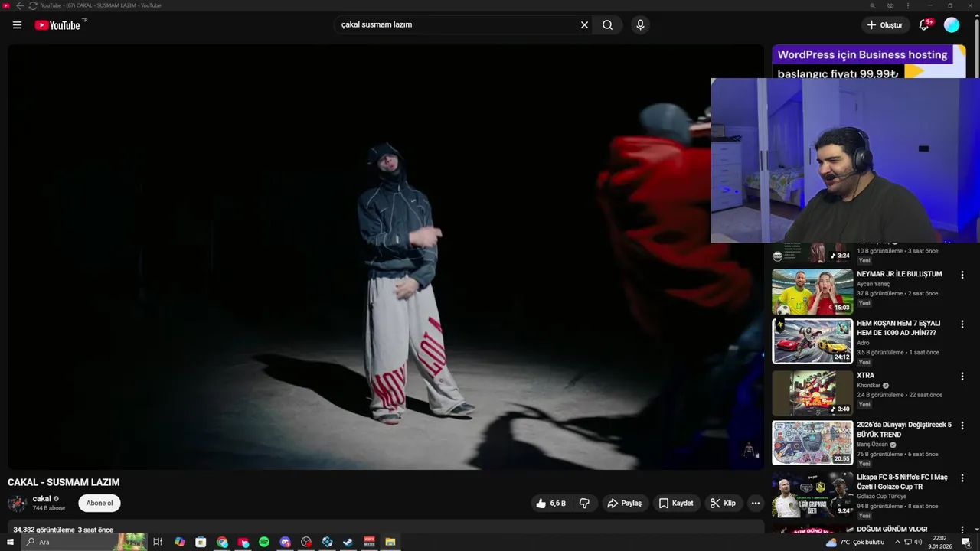The image size is (980, 551).
Task: Open YouTube notifications bell
Action: 924,25
